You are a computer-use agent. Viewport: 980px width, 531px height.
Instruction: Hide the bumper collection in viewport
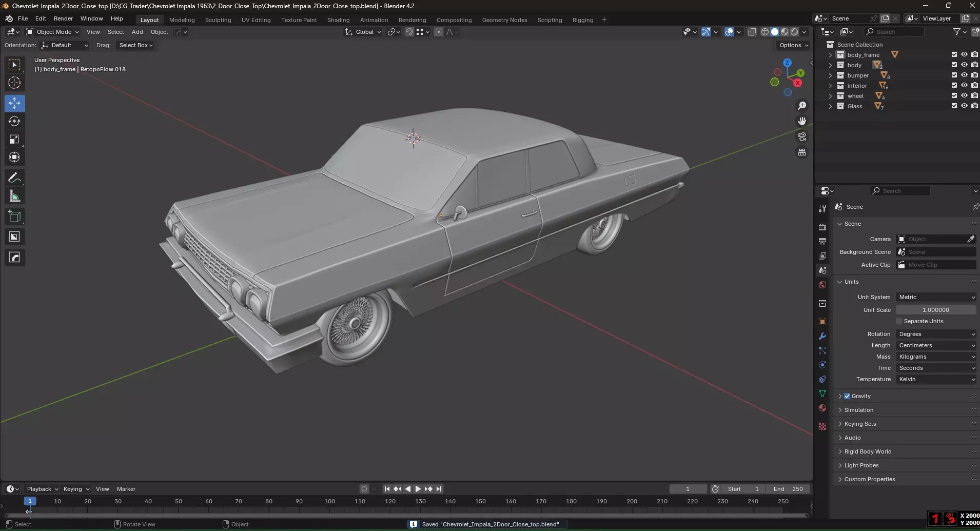pos(964,75)
